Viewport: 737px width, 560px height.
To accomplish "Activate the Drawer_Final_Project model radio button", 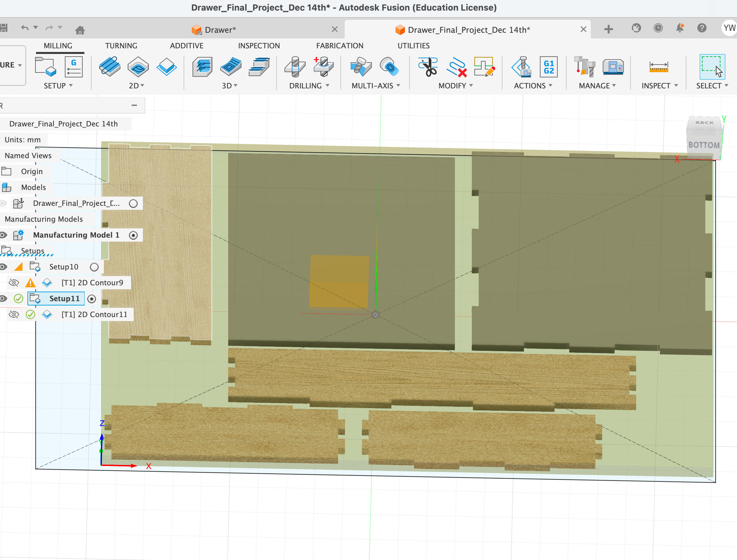I will (x=133, y=204).
